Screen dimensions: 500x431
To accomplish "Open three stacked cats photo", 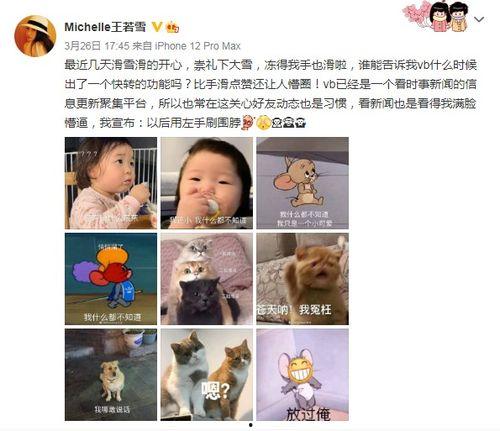I will point(207,279).
